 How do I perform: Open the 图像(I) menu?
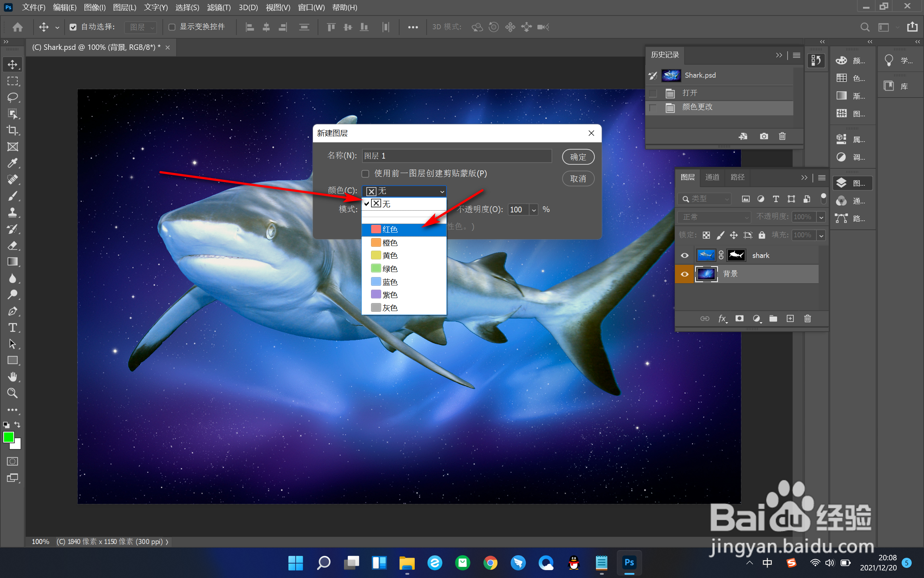[95, 7]
